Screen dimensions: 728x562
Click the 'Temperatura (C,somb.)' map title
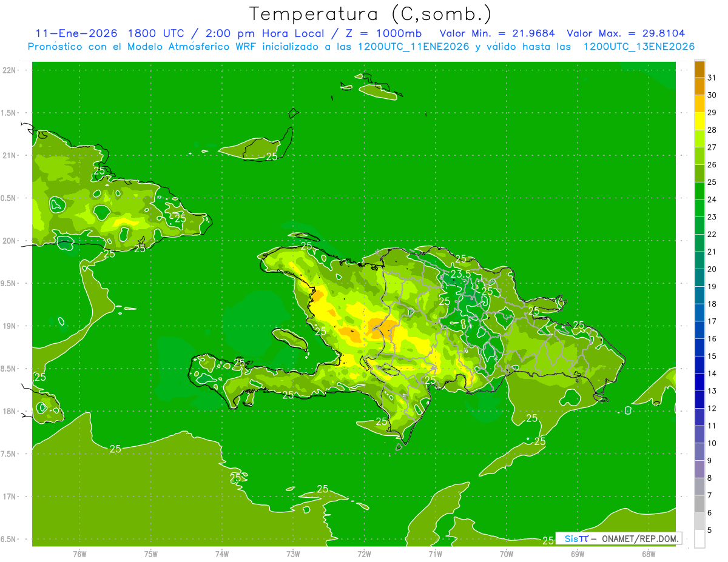[x=371, y=15]
